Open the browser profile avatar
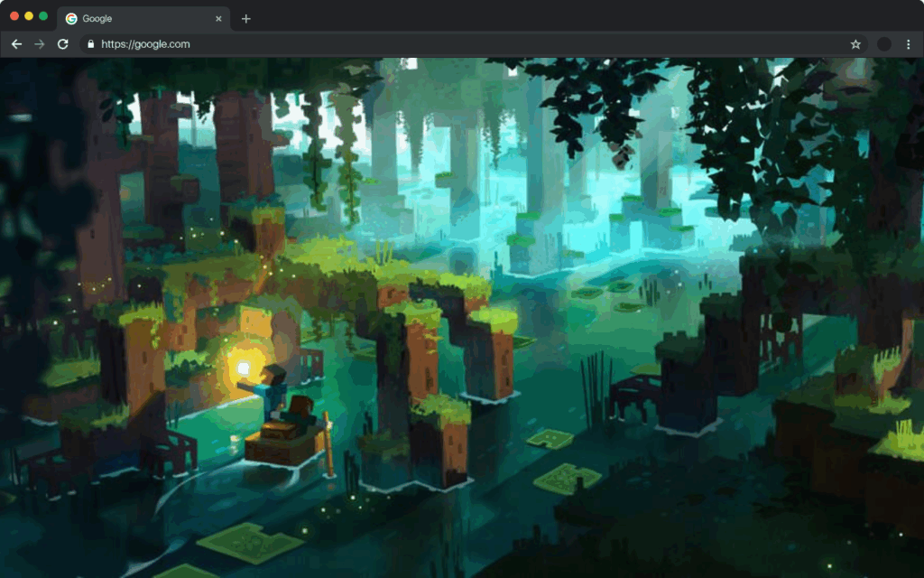 click(882, 43)
